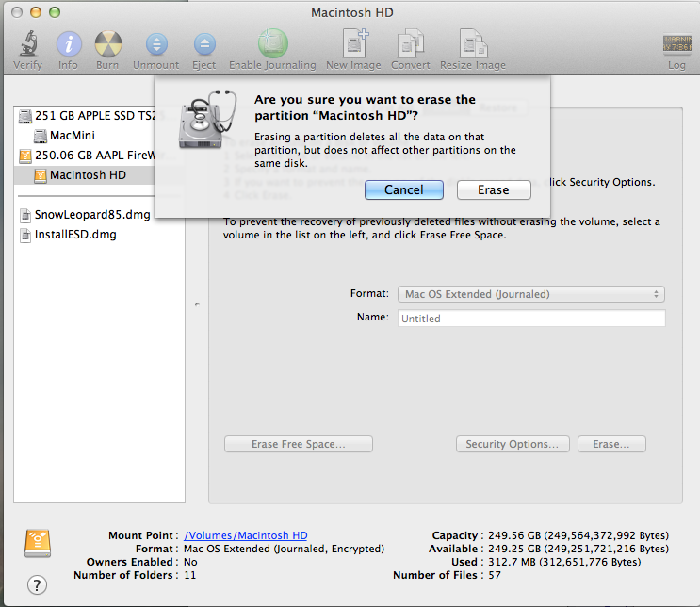
Task: Click the Unmount toolbar icon
Action: [156, 44]
